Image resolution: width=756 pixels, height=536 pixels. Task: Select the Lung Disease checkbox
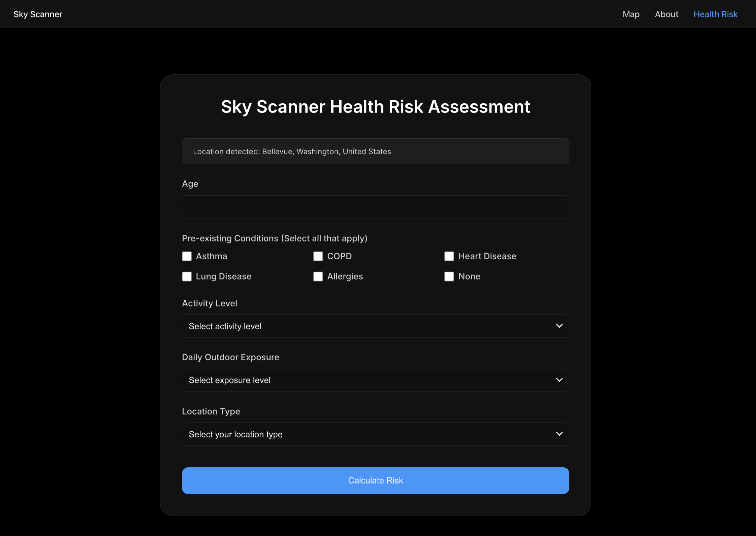[x=187, y=276]
